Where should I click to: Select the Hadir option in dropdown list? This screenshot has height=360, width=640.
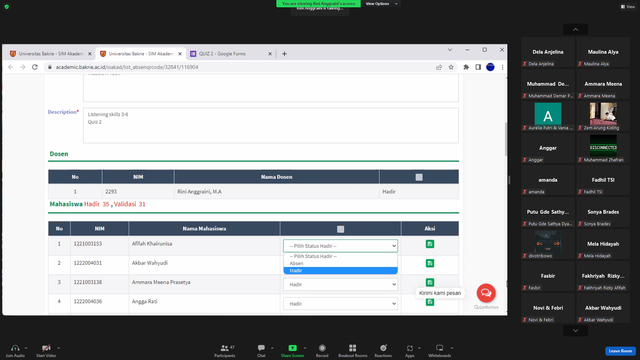tap(340, 271)
